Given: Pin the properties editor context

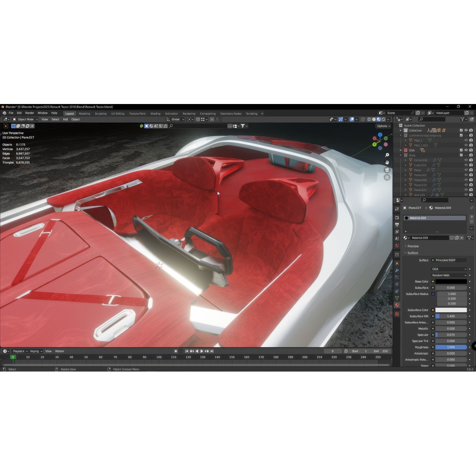Looking at the screenshot, I should pos(471,208).
